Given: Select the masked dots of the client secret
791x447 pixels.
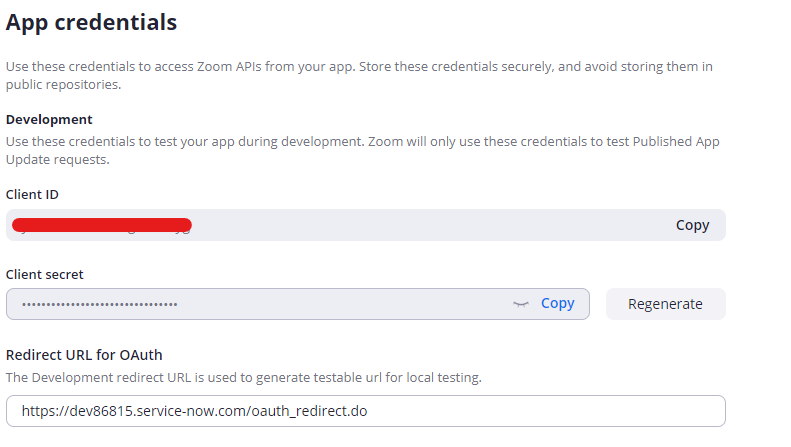Looking at the screenshot, I should (99, 304).
